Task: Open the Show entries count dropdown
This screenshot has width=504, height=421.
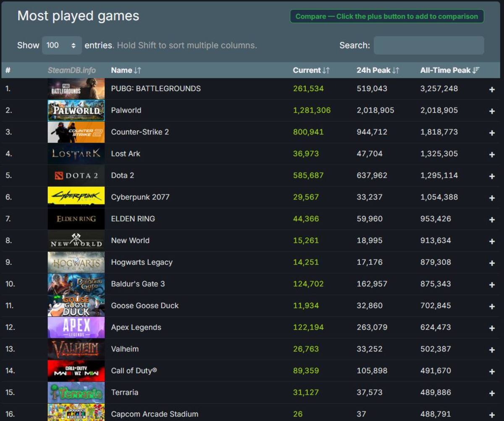Action: tap(62, 45)
